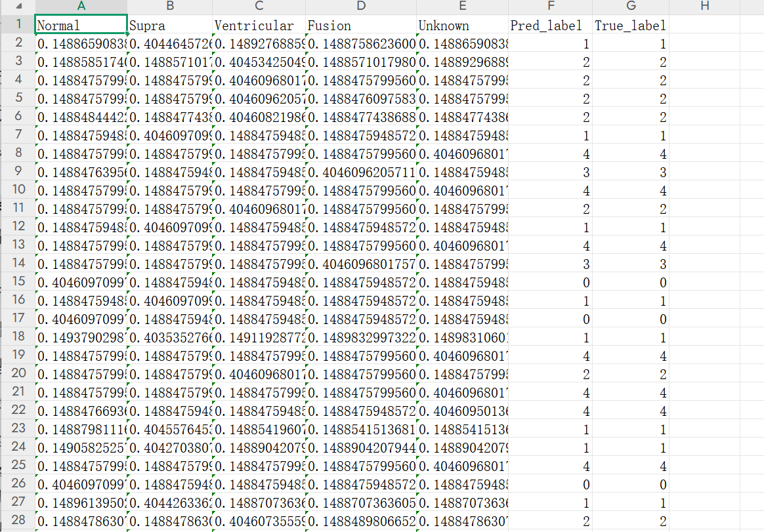This screenshot has height=532, width=764.
Task: Click True_label value in row 28
Action: (631, 522)
